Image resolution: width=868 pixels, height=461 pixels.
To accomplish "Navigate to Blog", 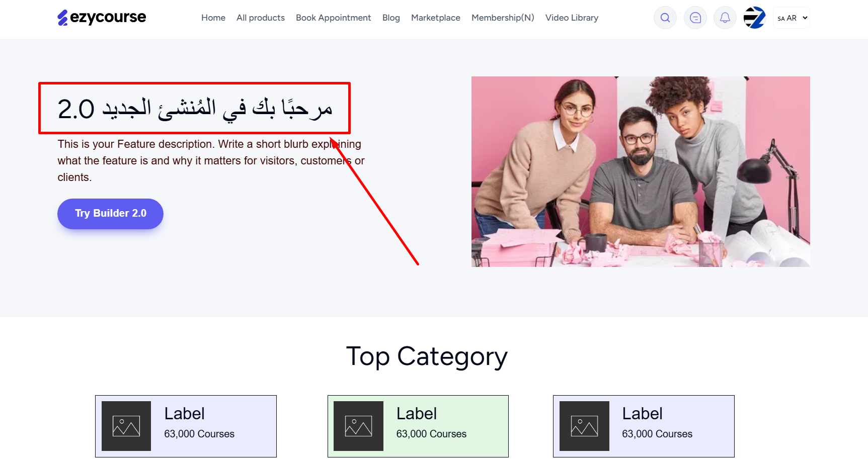I will click(391, 18).
